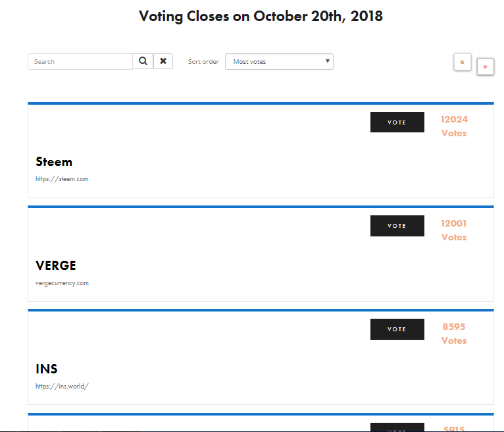Vote for INS
The image size is (504, 432).
click(397, 329)
